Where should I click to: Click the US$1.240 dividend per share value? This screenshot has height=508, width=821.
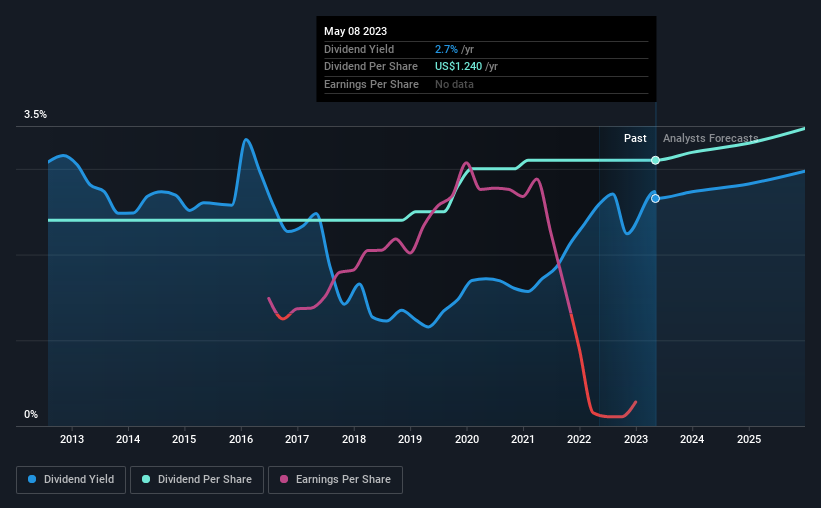pyautogui.click(x=458, y=67)
